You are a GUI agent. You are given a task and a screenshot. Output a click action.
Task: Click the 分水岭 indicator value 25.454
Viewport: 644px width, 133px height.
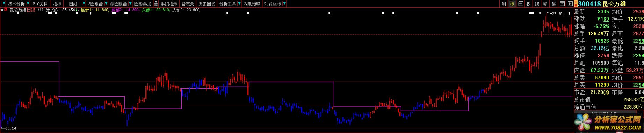click(x=69, y=10)
